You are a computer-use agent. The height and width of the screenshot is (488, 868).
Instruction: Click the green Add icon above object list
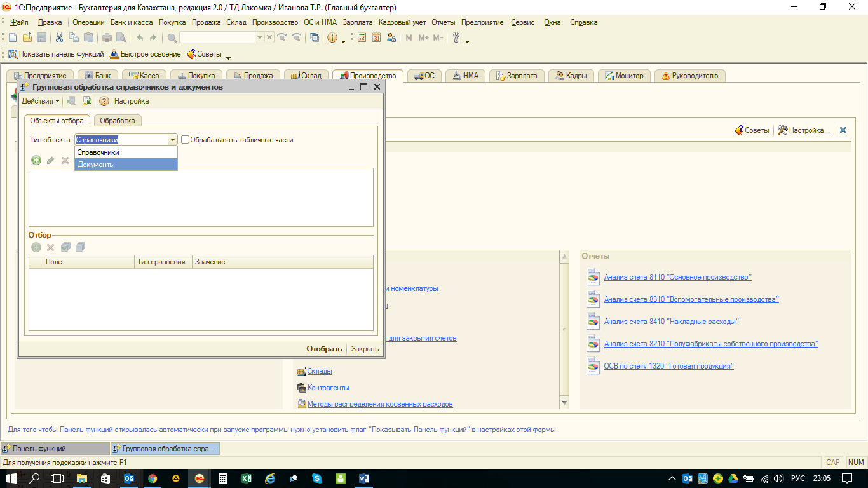pyautogui.click(x=36, y=160)
